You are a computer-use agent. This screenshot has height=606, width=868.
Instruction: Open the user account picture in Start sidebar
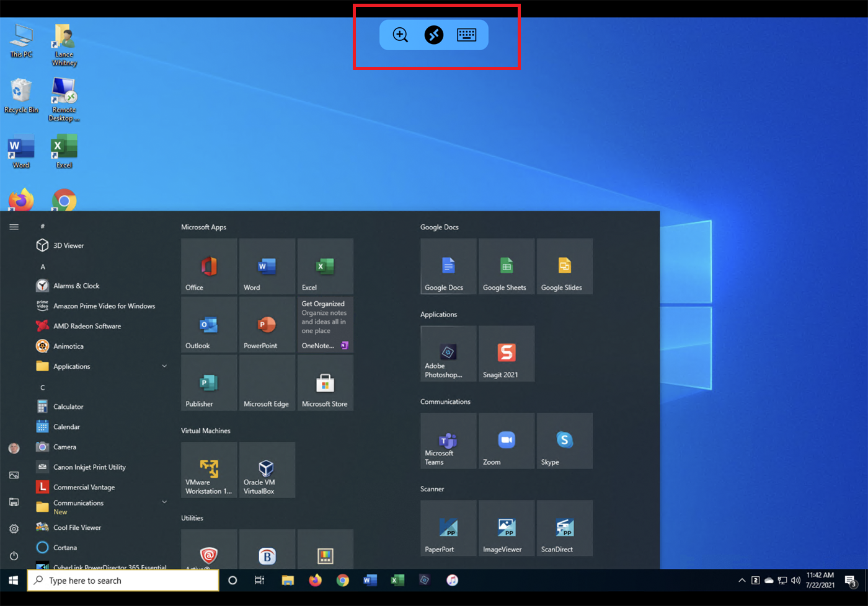click(x=14, y=448)
